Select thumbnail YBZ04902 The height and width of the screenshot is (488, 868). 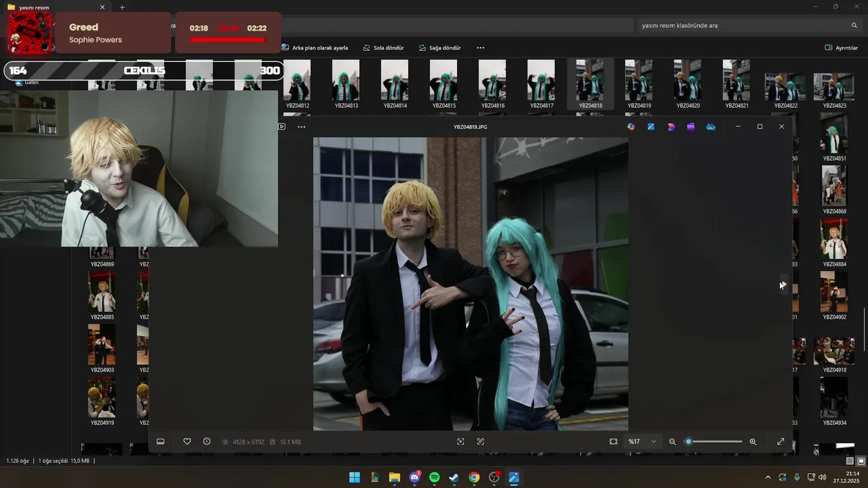coord(834,296)
